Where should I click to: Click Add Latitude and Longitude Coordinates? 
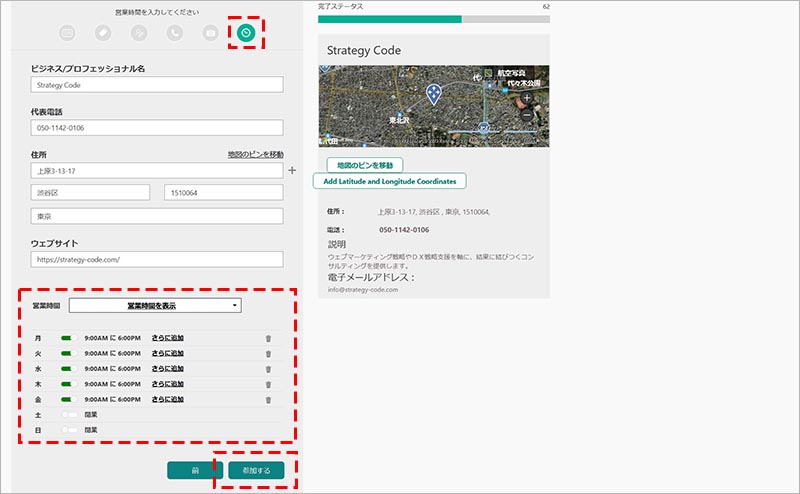click(390, 181)
